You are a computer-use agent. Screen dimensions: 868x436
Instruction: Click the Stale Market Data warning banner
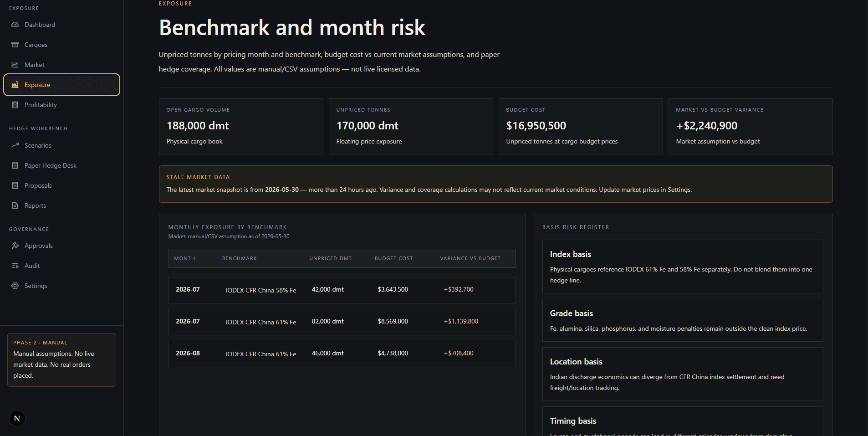pyautogui.click(x=495, y=184)
